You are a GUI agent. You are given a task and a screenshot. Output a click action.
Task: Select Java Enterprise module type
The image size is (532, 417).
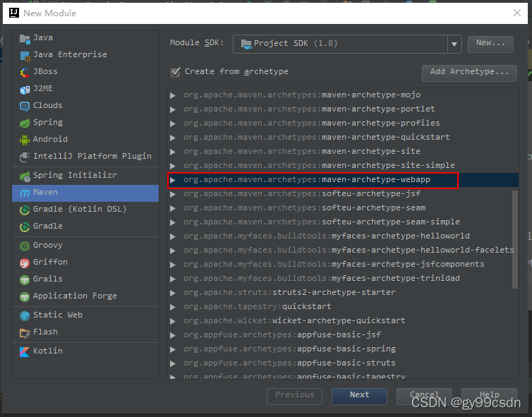point(85,54)
